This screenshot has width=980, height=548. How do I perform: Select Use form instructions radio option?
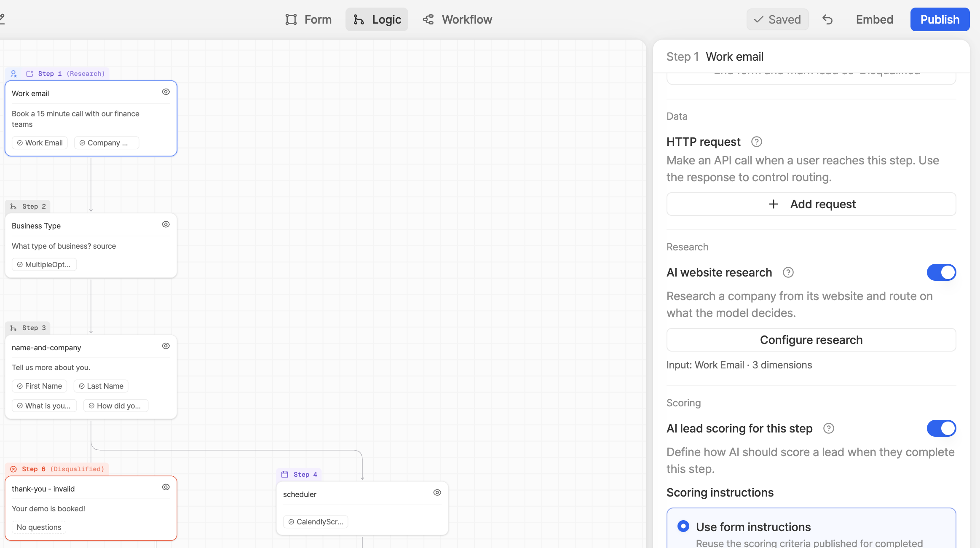[x=683, y=526]
